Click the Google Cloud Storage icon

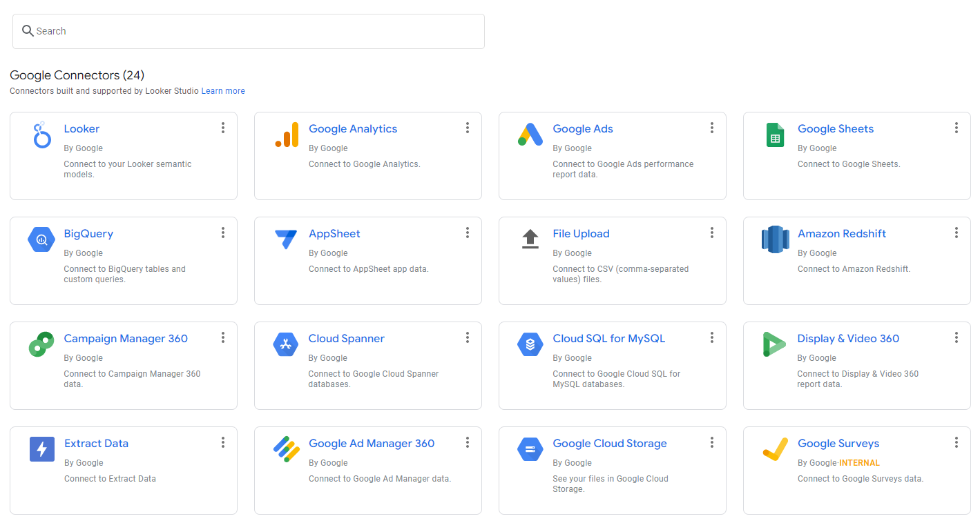530,449
